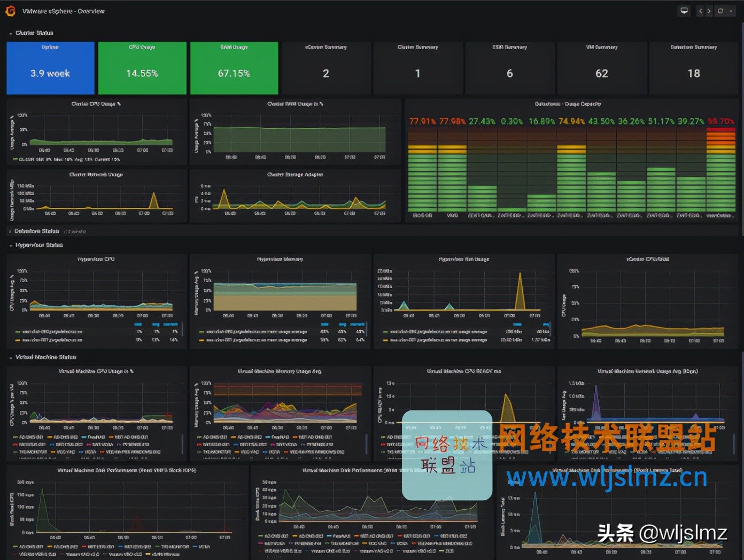This screenshot has width=744, height=560.
Task: Open the ESXi Summary panel title menu
Action: point(510,47)
